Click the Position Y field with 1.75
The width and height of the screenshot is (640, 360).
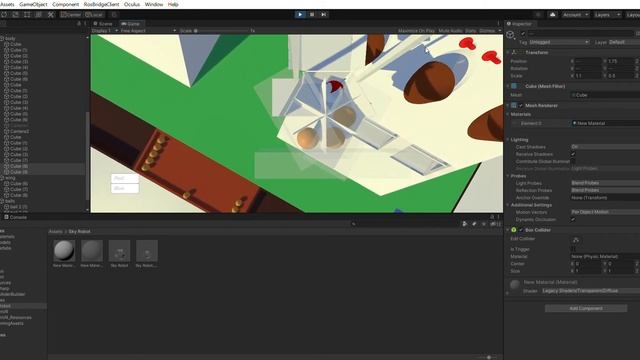pyautogui.click(x=620, y=61)
